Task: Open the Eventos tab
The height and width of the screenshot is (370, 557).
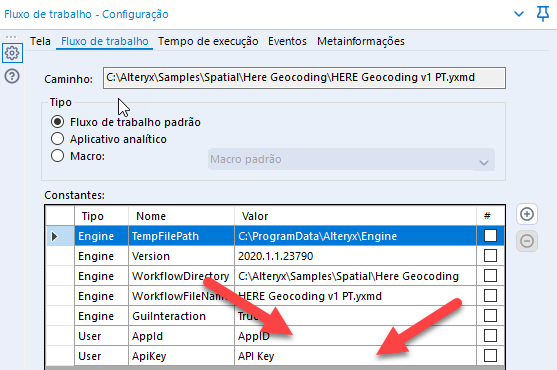Action: (287, 41)
